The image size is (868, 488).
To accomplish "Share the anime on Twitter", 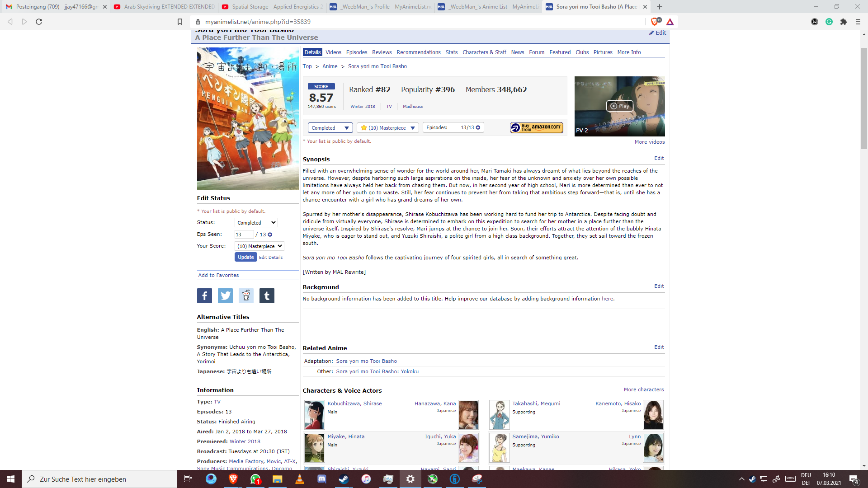I will click(225, 296).
